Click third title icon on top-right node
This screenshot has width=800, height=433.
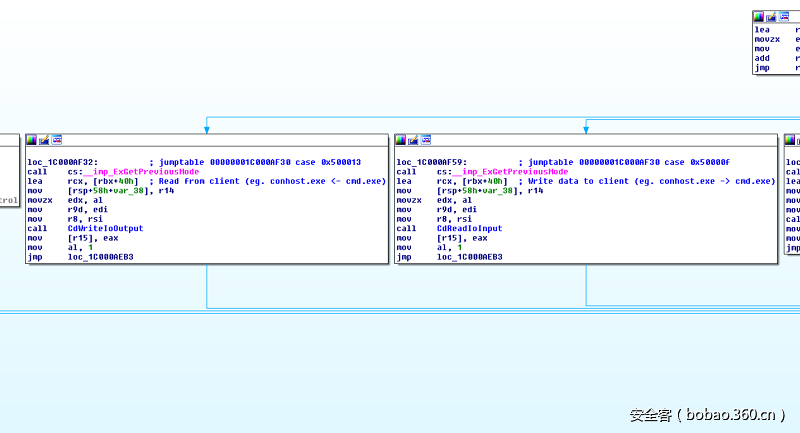tap(783, 17)
